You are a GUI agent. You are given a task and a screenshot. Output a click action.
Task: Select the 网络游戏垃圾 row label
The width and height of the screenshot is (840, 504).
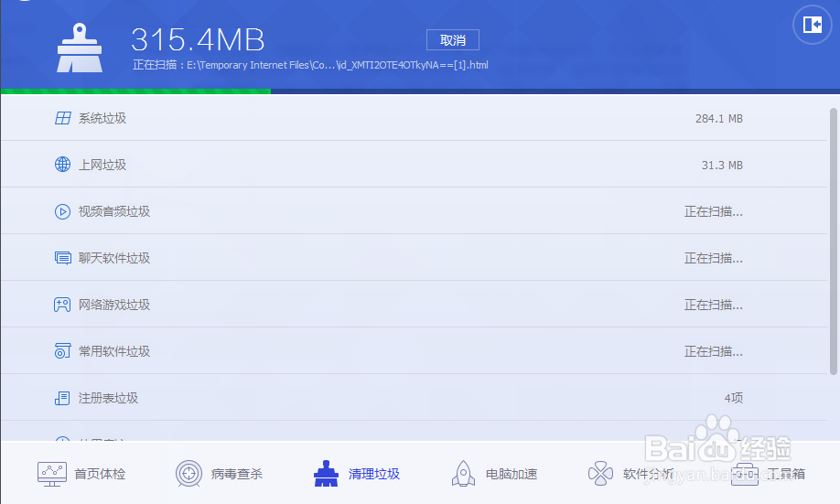coord(114,305)
